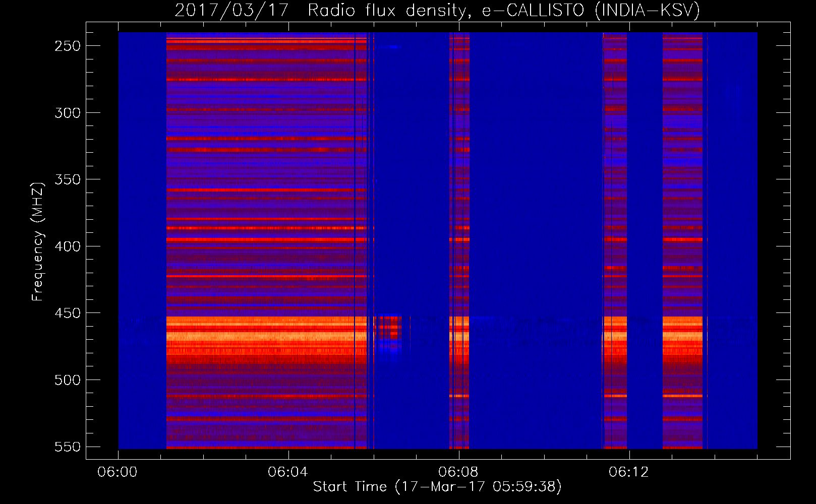
Task: Click the time tick label 06:08
Action: pos(458,472)
